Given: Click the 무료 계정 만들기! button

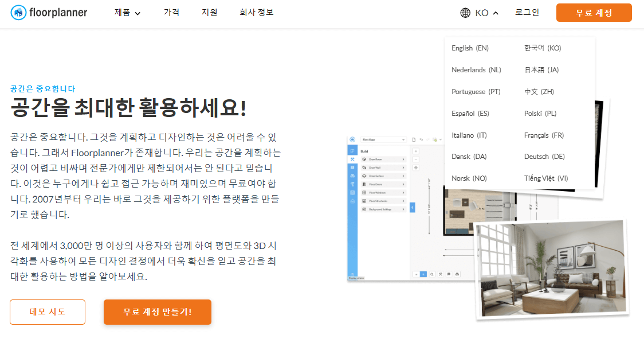Looking at the screenshot, I should [157, 312].
